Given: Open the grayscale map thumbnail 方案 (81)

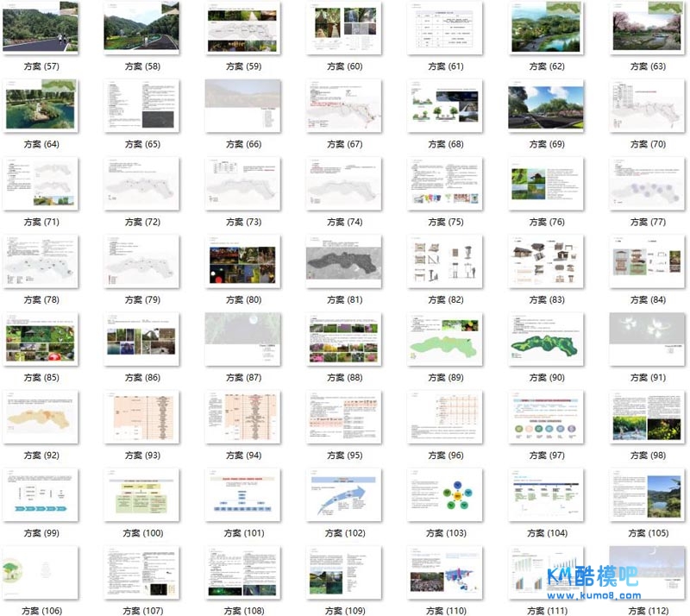Looking at the screenshot, I should (x=342, y=261).
